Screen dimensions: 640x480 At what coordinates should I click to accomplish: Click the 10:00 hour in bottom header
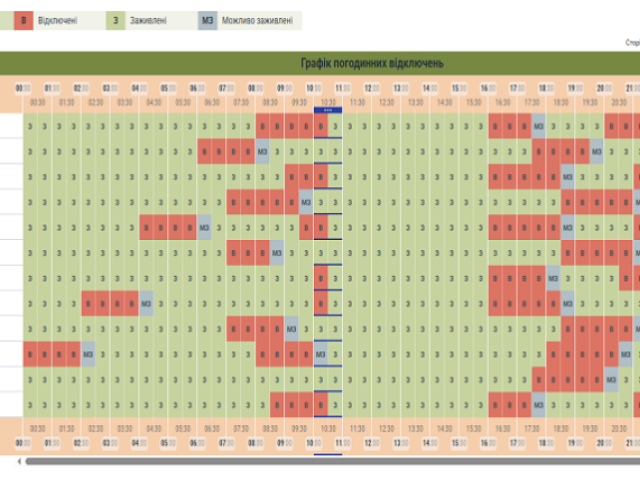pos(313,441)
